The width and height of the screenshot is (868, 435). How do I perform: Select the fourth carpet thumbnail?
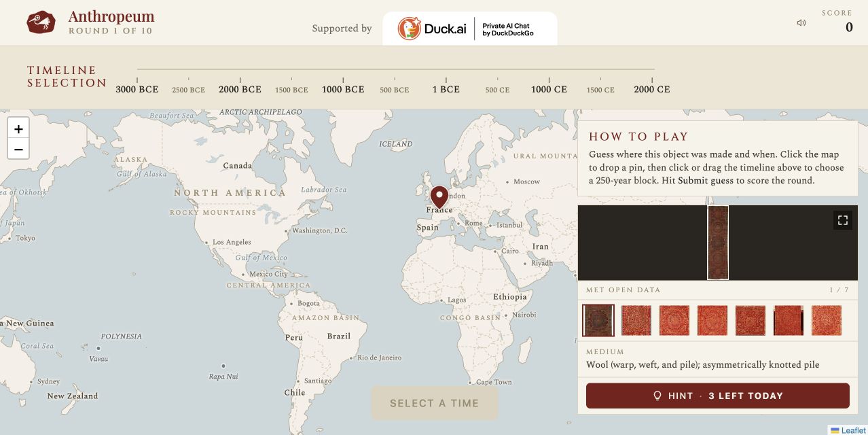pyautogui.click(x=712, y=320)
